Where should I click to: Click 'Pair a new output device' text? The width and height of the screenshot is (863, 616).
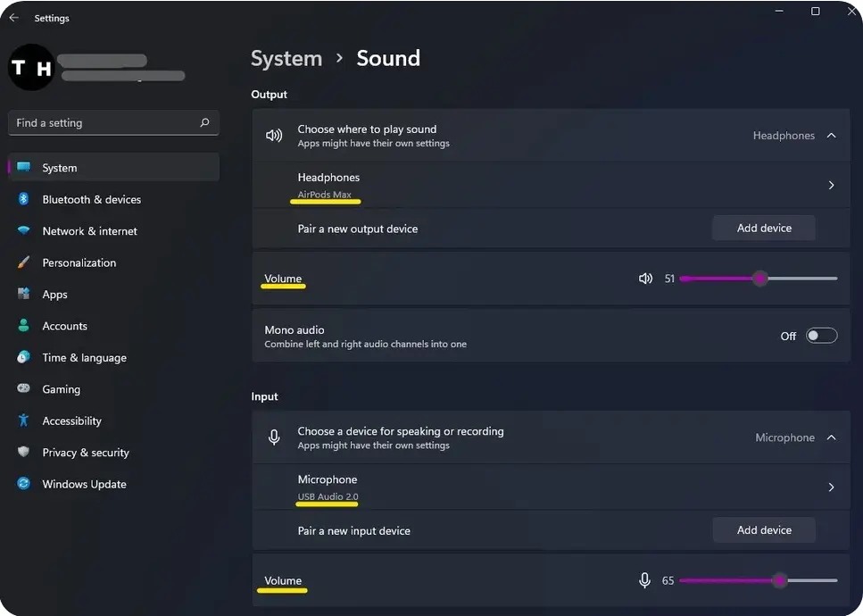pyautogui.click(x=358, y=229)
